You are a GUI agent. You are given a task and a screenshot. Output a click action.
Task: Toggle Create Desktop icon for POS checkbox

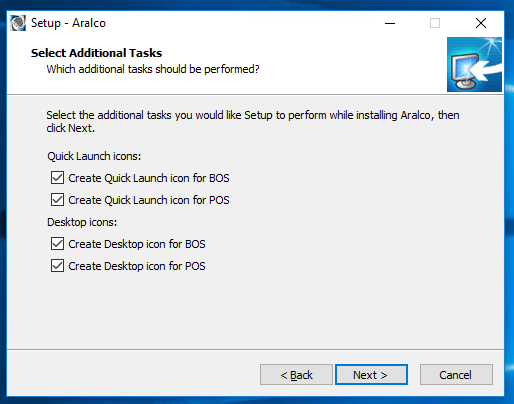pyautogui.click(x=57, y=266)
